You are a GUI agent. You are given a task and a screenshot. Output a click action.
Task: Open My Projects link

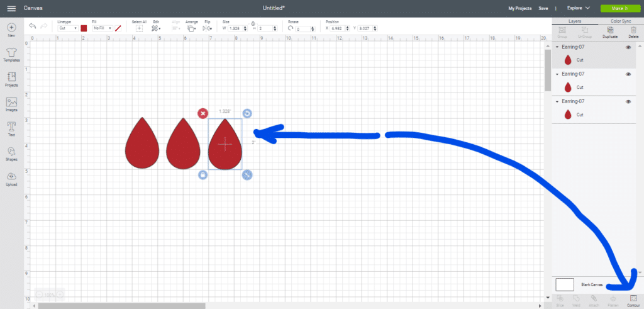tap(519, 8)
